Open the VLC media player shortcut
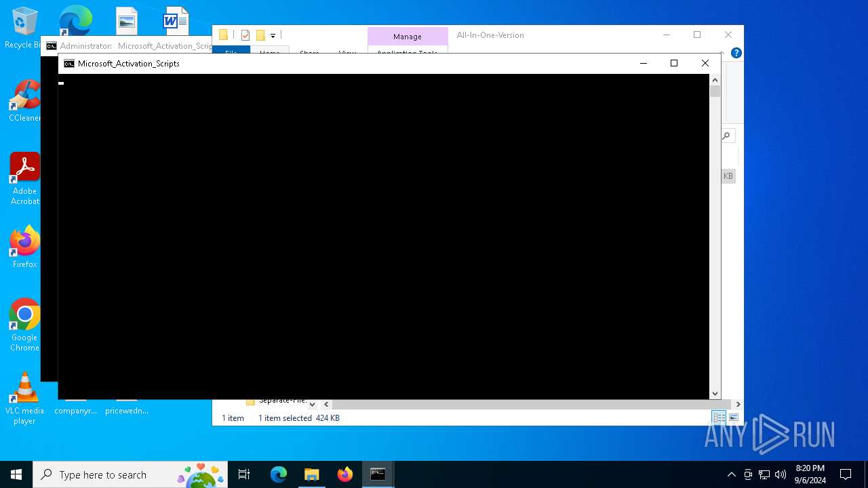Viewport: 868px width, 488px height. 24,399
